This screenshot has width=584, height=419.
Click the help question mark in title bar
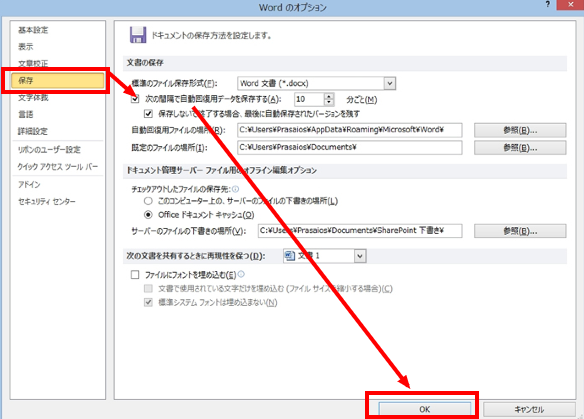point(548,4)
